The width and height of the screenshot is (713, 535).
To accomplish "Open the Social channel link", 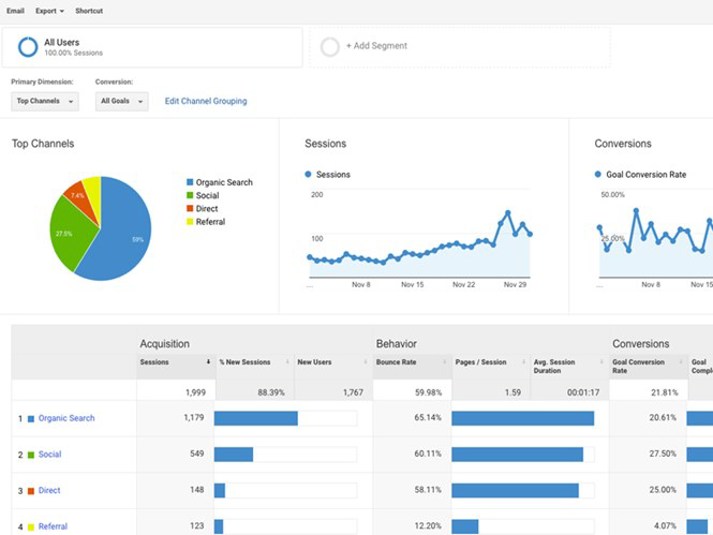I will pos(50,455).
